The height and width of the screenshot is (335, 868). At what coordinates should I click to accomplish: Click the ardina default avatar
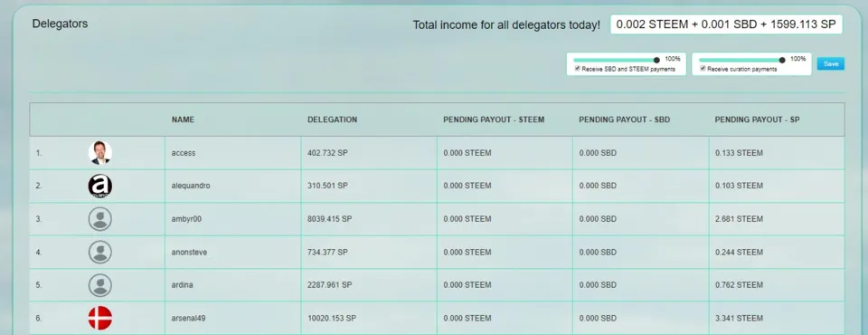click(100, 285)
